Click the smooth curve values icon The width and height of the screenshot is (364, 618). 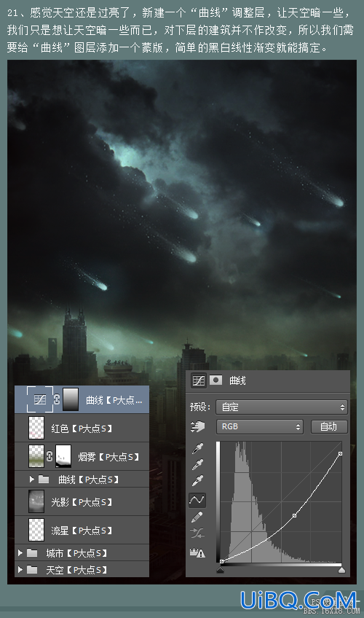point(197,533)
